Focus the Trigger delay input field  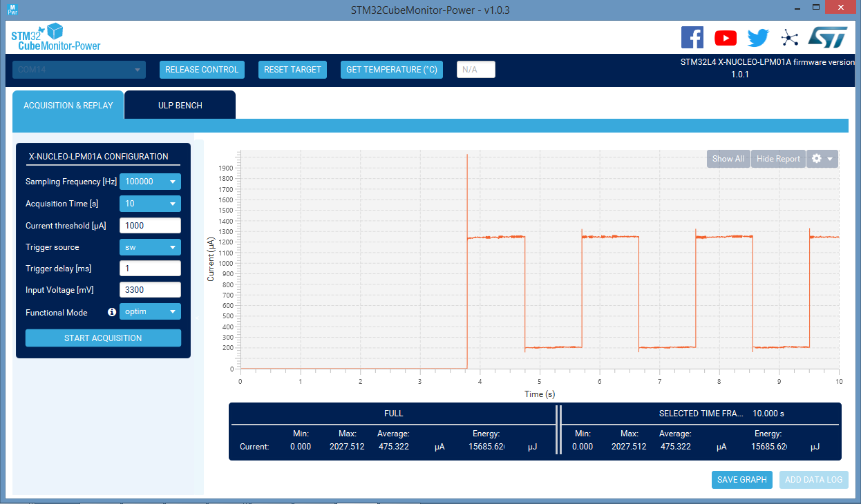[x=150, y=269]
